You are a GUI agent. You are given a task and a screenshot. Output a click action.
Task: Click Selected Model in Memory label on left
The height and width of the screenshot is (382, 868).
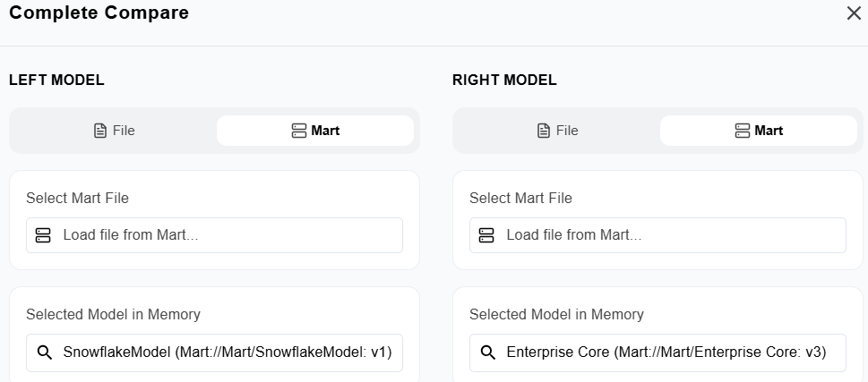[113, 315]
